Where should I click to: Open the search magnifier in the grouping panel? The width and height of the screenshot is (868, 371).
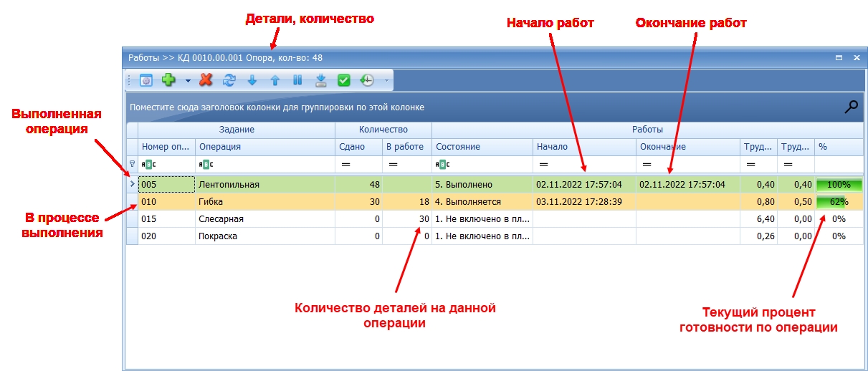pos(851,107)
